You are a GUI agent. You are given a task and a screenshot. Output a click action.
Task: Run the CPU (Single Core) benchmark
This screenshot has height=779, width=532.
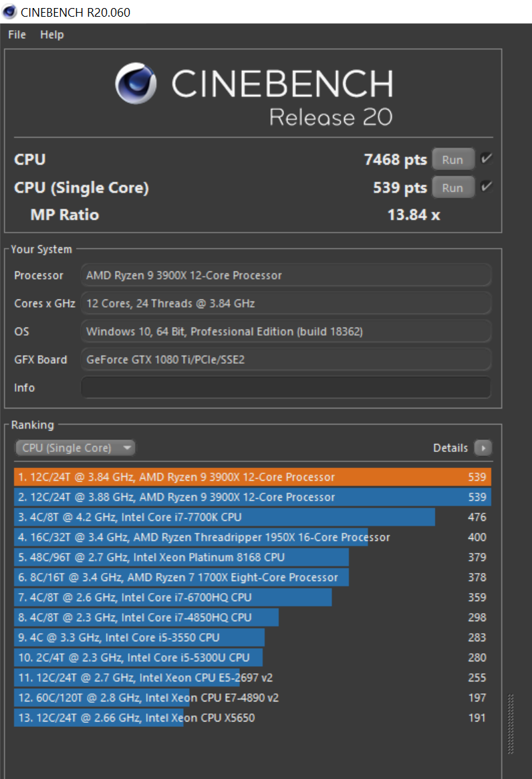[x=452, y=188]
